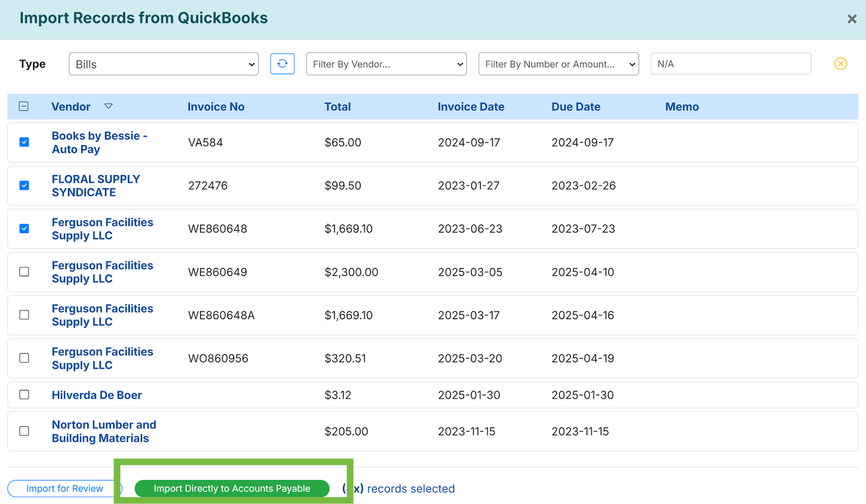Click the records selected text
866x504 pixels.
pos(399,488)
